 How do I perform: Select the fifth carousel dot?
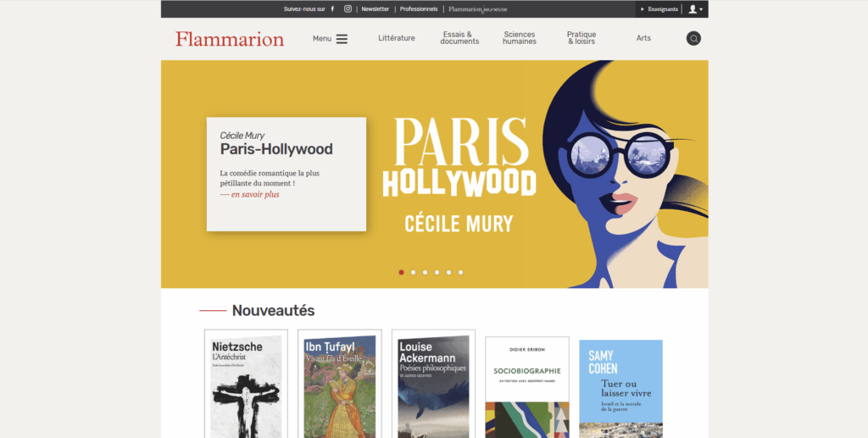(x=449, y=272)
